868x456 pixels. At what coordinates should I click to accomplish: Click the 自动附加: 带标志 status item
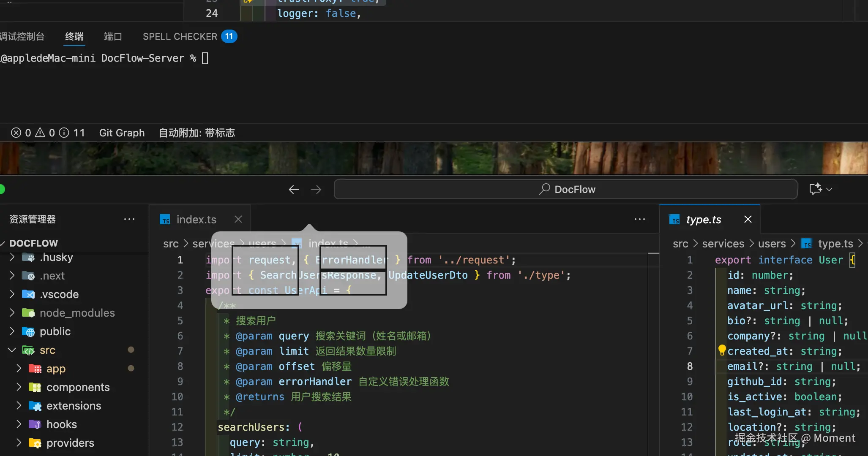[197, 133]
